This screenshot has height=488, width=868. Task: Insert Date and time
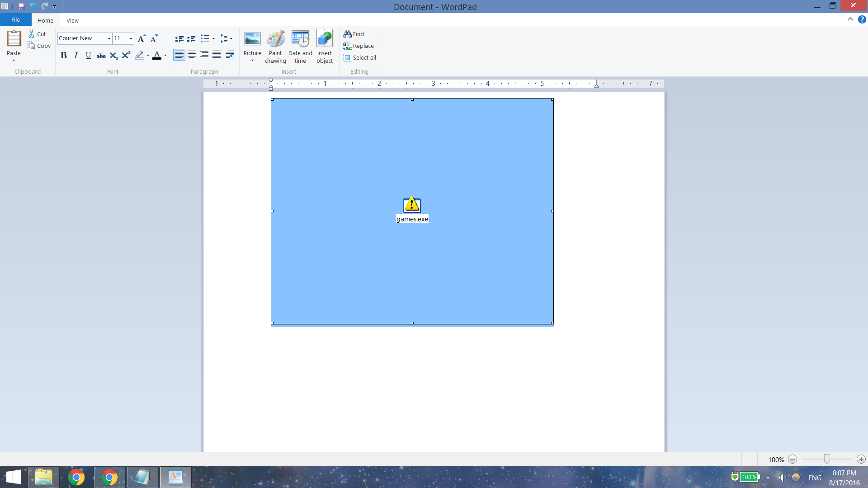click(300, 47)
